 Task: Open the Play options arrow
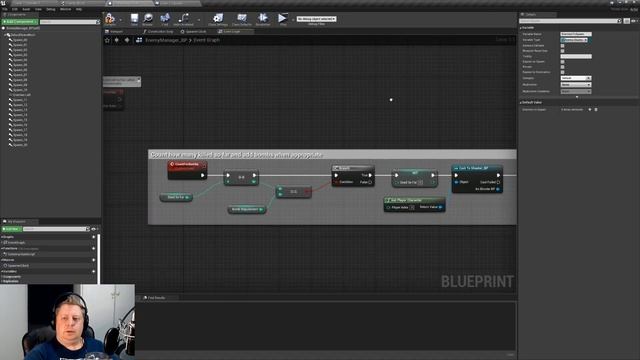[293, 20]
